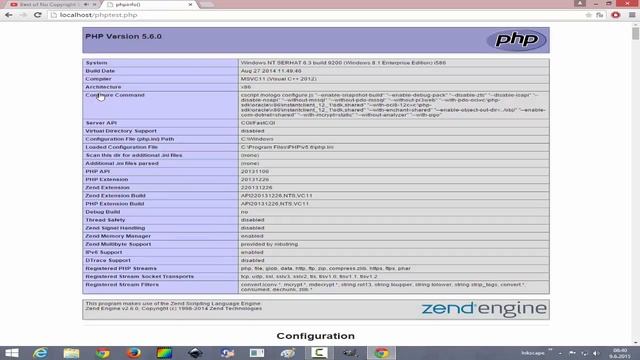
Task: Click the taskbar clock and date
Action: (x=620, y=353)
